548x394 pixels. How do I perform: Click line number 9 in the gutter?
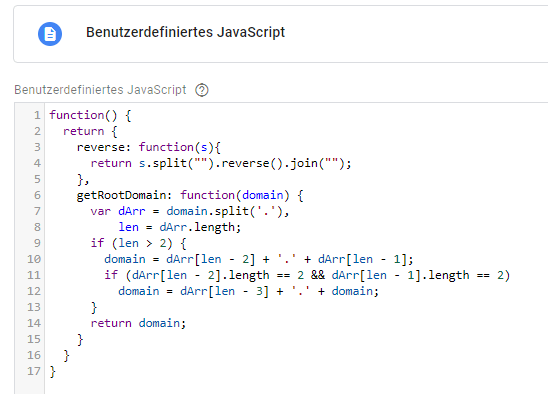tap(37, 243)
